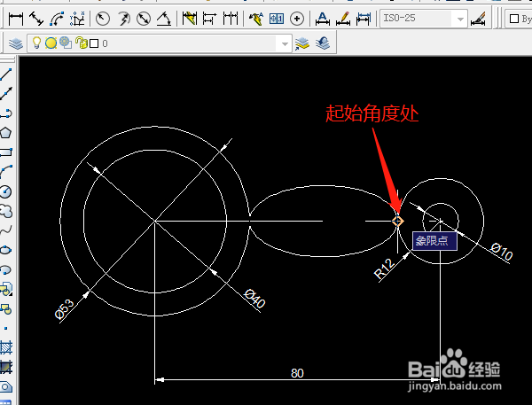The height and width of the screenshot is (405, 532).
Task: Select the Polygon tool
Action: point(6,133)
